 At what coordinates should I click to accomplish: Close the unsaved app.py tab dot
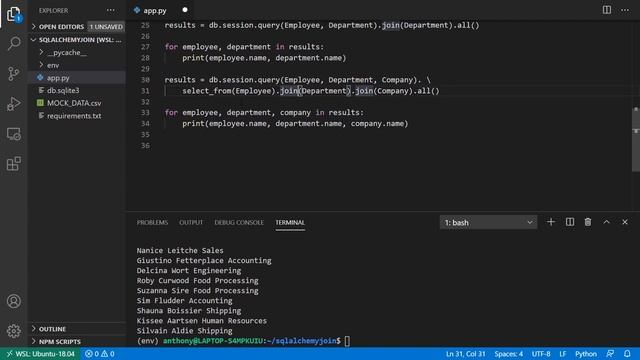tap(184, 10)
